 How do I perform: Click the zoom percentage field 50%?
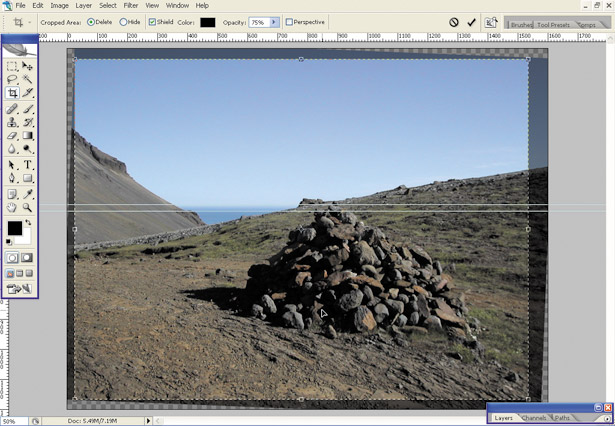[14, 421]
